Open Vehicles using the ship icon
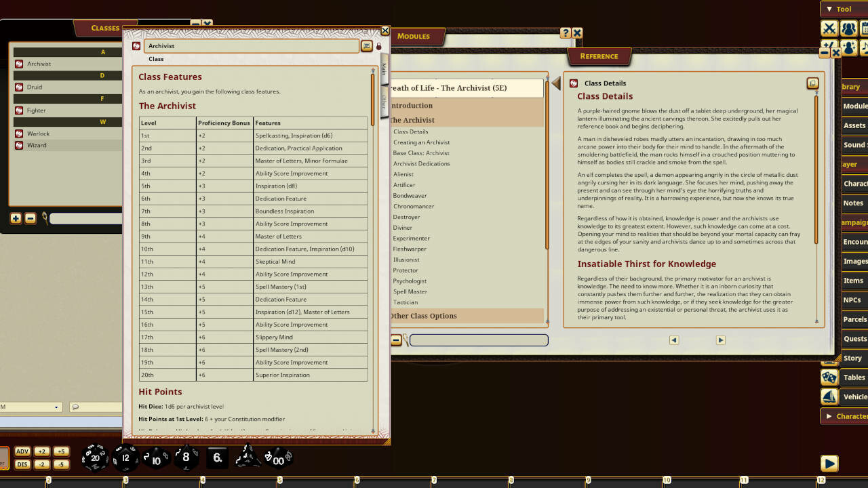 (x=829, y=396)
